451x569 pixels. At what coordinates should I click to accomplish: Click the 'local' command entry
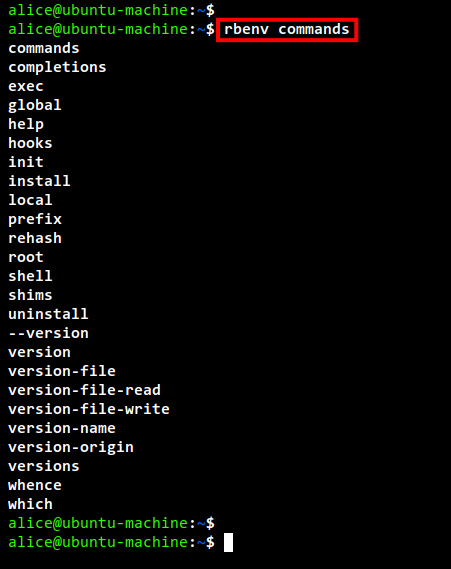pyautogui.click(x=30, y=200)
